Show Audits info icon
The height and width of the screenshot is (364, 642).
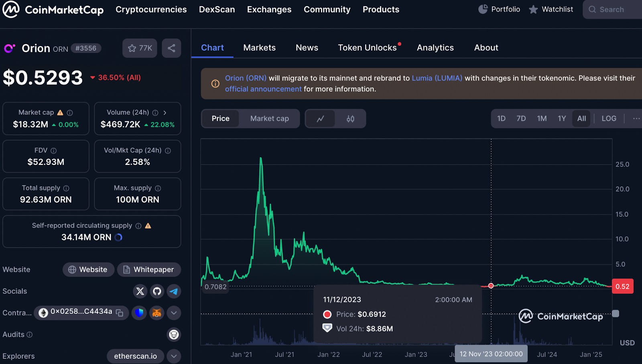click(x=30, y=335)
